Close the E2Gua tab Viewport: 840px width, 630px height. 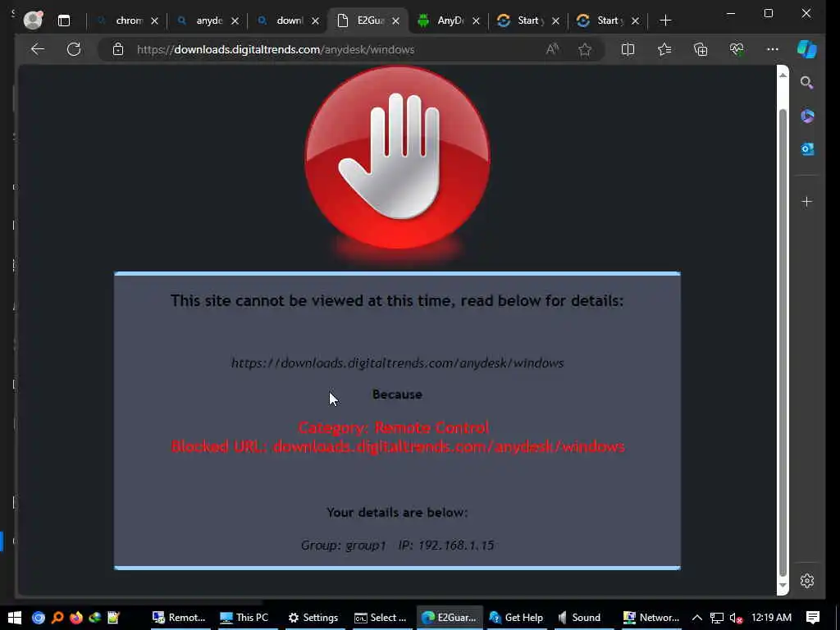pos(395,21)
